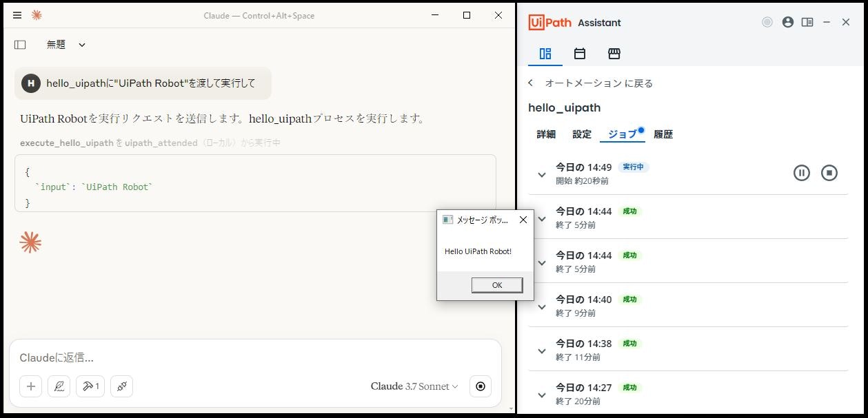The image size is (868, 418).
Task: Expand the 14:38 successful job entry
Action: tap(542, 350)
